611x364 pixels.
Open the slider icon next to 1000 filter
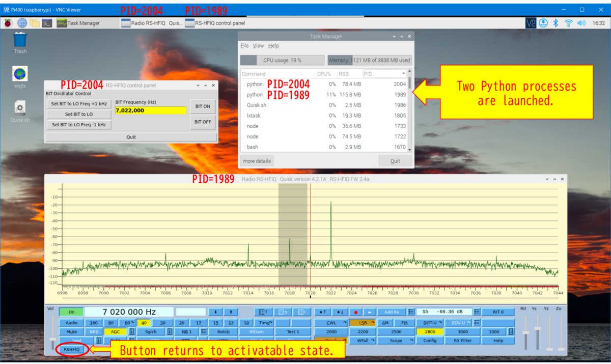[x=511, y=331]
